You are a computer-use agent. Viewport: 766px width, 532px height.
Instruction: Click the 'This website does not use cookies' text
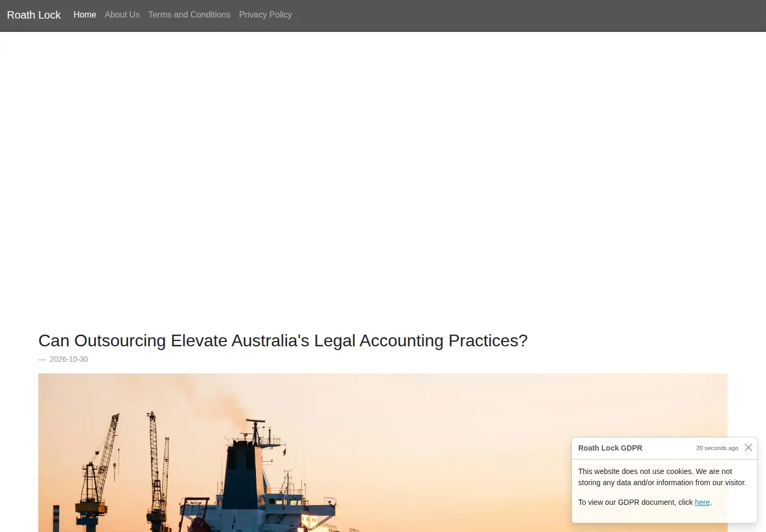click(x=662, y=477)
